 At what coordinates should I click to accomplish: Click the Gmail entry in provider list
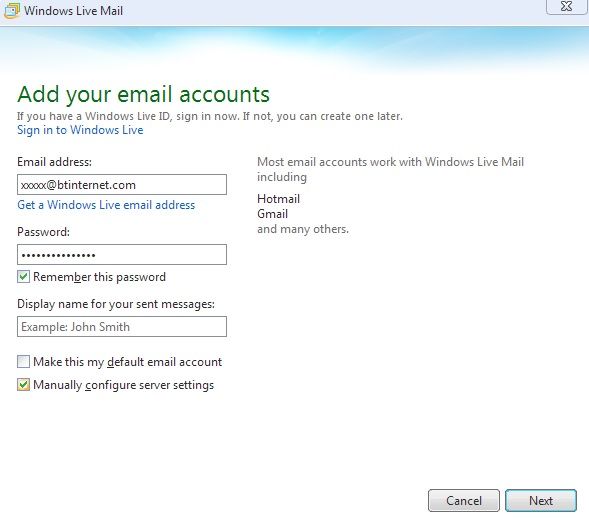click(272, 214)
